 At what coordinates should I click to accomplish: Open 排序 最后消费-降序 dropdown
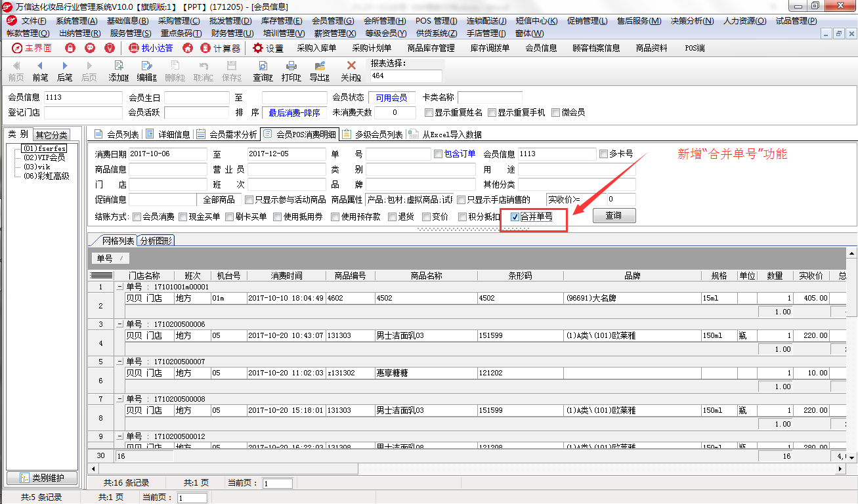[294, 113]
